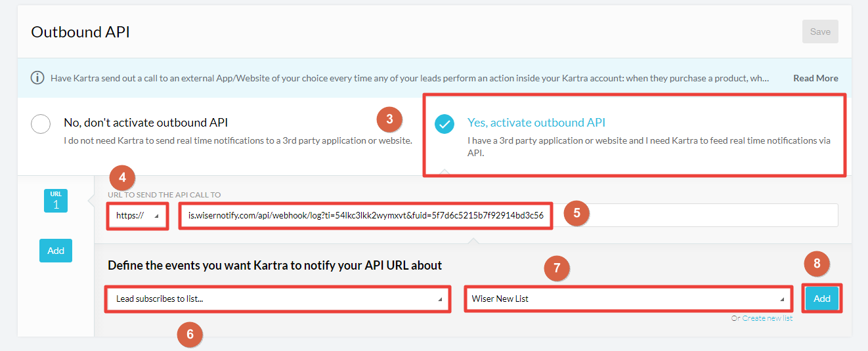Open the "Lead subscribes to list..." event dropdown

point(278,299)
